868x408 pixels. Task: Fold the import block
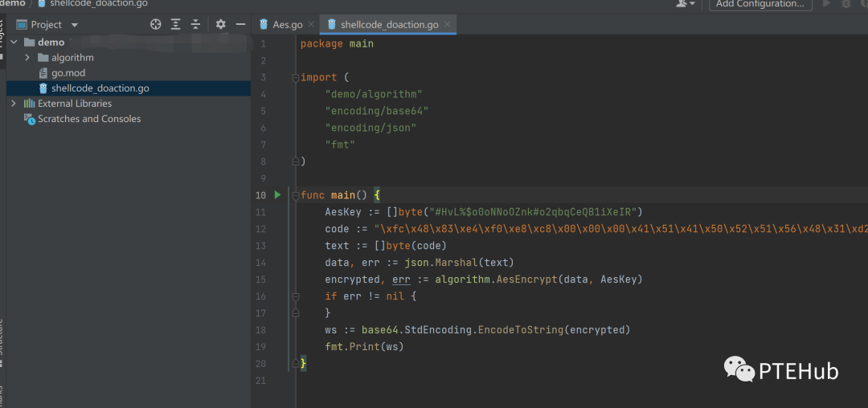[x=296, y=77]
